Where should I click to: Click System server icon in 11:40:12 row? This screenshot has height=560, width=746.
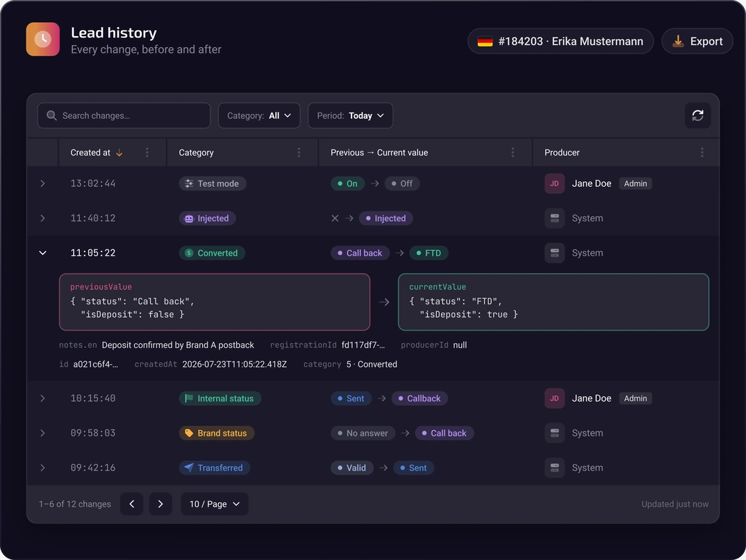pyautogui.click(x=554, y=218)
